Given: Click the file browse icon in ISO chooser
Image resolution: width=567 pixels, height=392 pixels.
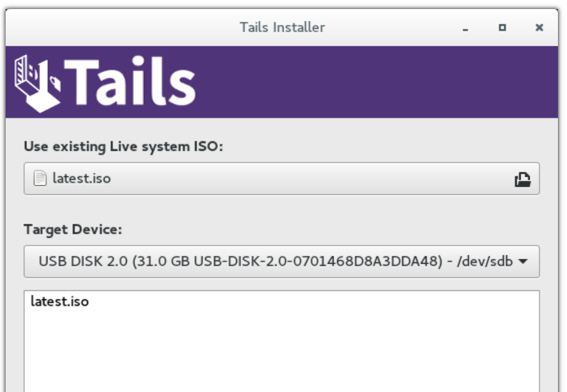Looking at the screenshot, I should (x=522, y=179).
